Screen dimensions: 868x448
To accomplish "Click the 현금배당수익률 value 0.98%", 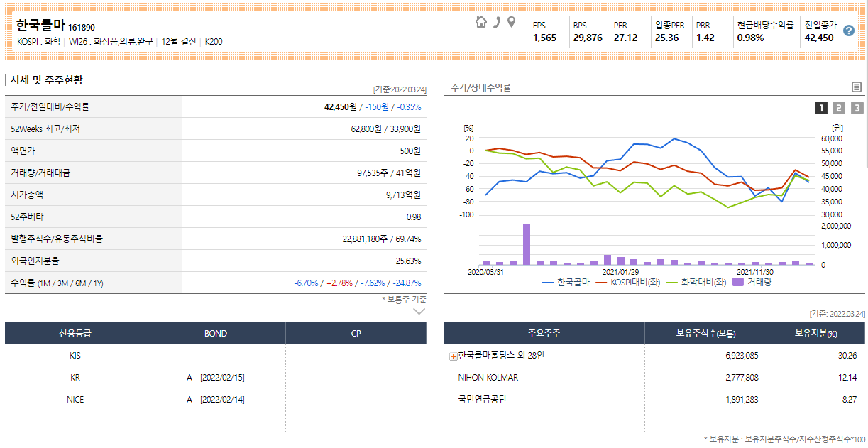I will (x=750, y=38).
